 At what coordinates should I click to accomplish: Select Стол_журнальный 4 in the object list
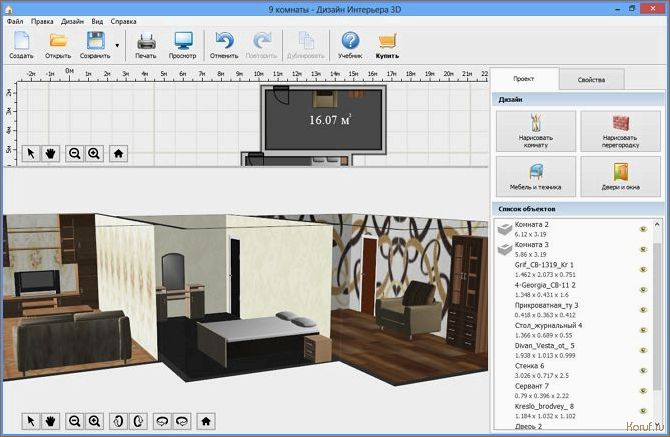click(x=548, y=326)
